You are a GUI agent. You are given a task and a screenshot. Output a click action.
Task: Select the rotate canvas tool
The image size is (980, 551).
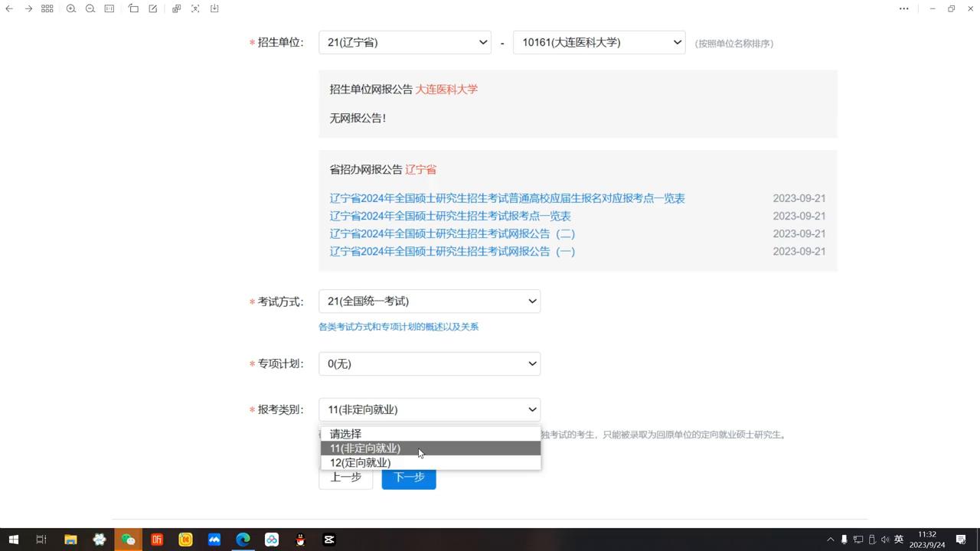click(133, 8)
